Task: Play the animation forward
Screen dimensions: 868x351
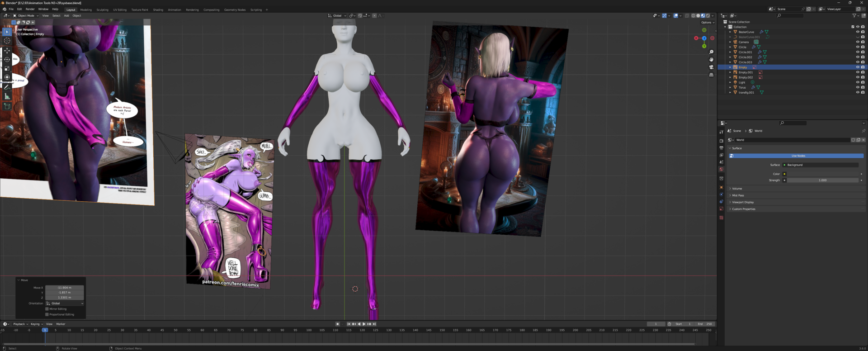Action: 364,324
